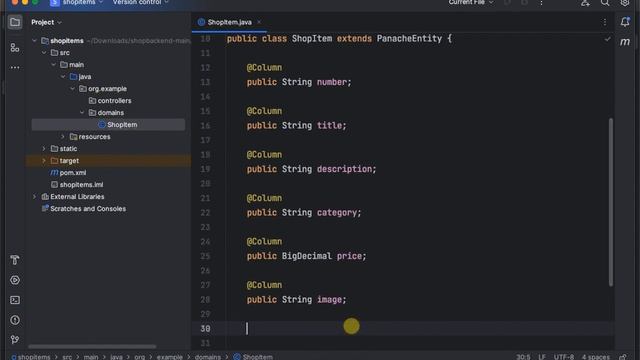Screen dimensions: 640x360
Task: Click the 30:5 cursor position status
Action: 523,357
